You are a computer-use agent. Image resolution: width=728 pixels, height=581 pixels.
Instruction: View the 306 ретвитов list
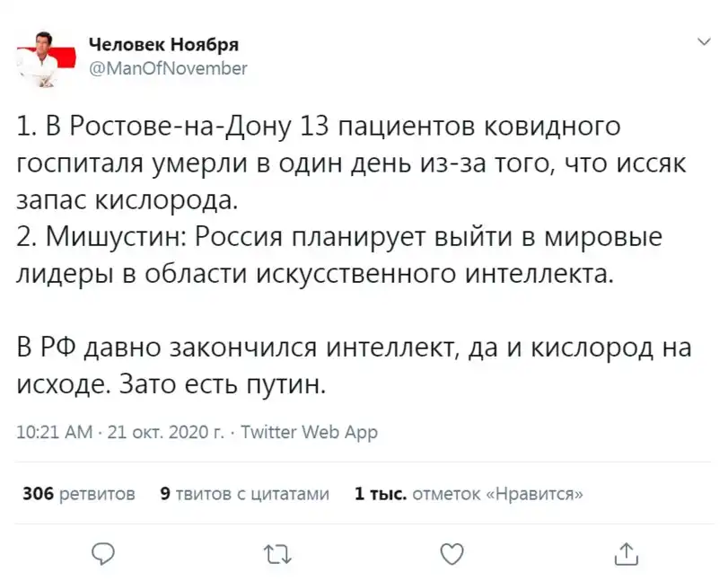point(79,493)
